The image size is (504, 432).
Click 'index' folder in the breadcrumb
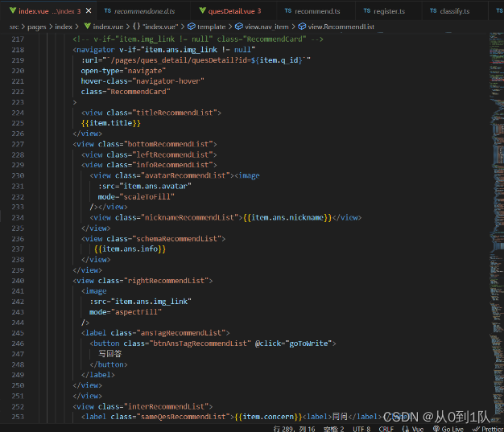pos(64,27)
